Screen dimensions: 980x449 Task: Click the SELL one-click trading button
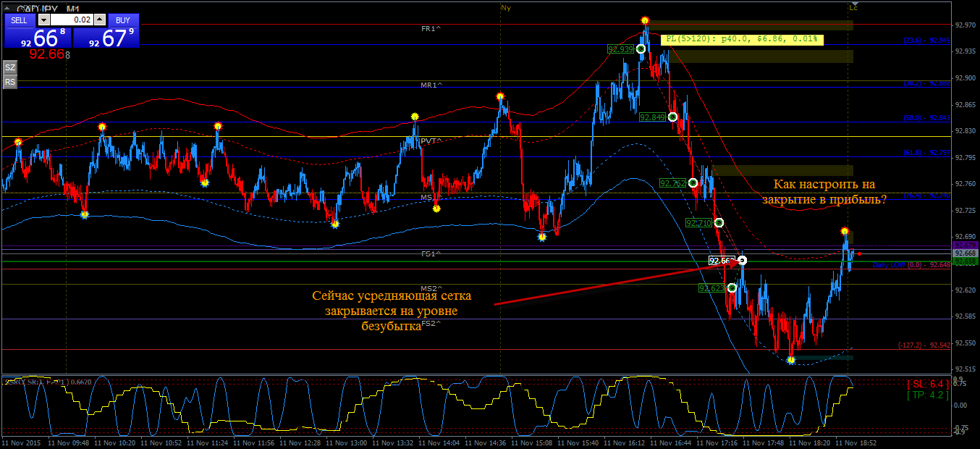[19, 20]
